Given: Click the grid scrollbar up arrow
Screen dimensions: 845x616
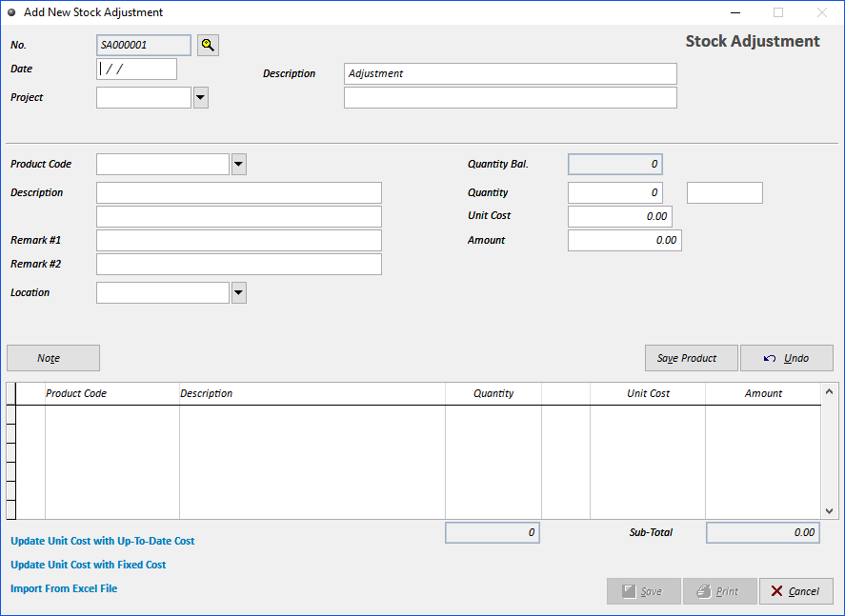Looking at the screenshot, I should pyautogui.click(x=830, y=391).
